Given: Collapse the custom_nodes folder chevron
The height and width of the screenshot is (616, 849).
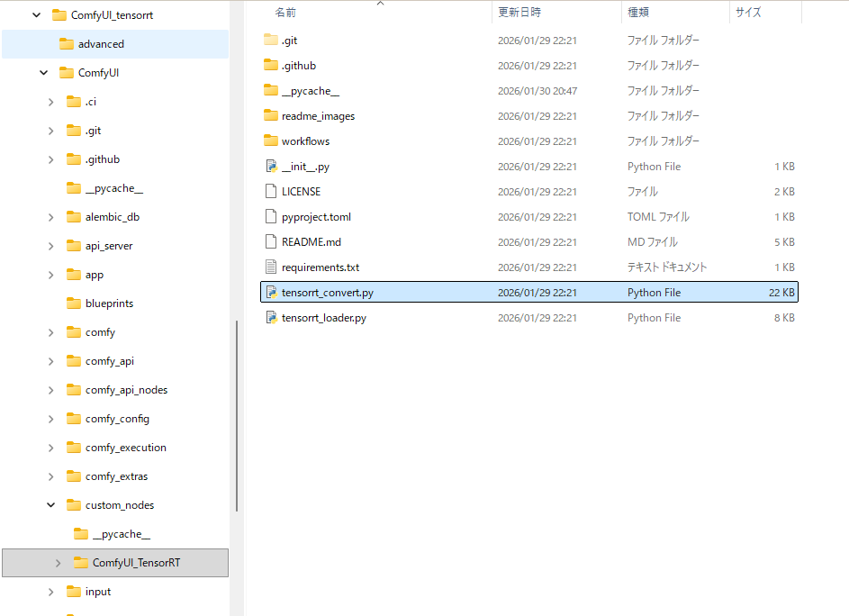Looking at the screenshot, I should (x=51, y=505).
